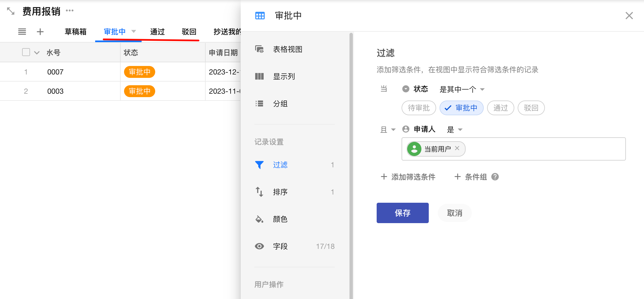Image resolution: width=644 pixels, height=299 pixels.
Task: Open the 过滤 settings entry
Action: [295, 165]
